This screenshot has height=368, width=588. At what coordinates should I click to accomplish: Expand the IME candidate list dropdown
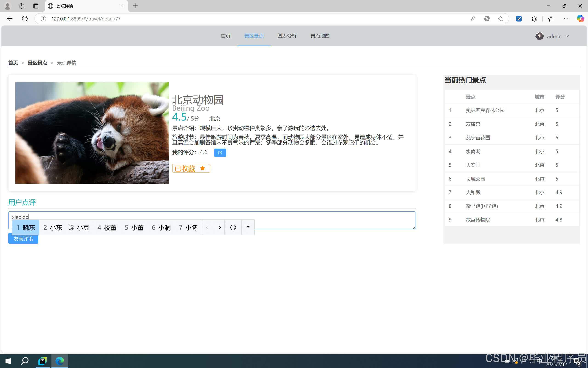(x=248, y=227)
